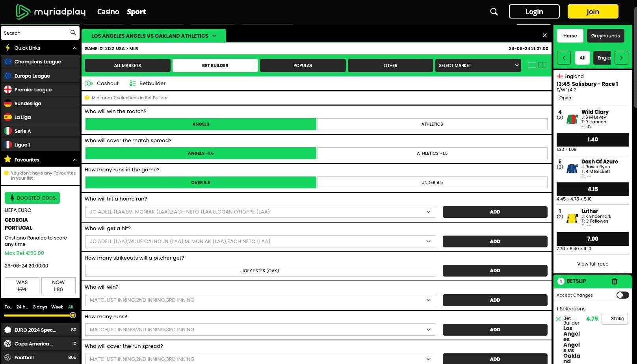Click the sidebar search magnifier icon

73,33
